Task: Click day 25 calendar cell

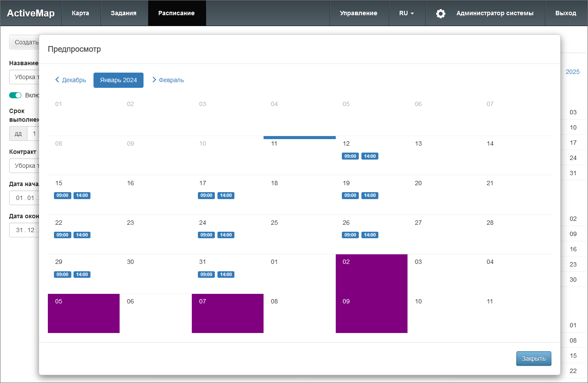Action: pyautogui.click(x=300, y=234)
